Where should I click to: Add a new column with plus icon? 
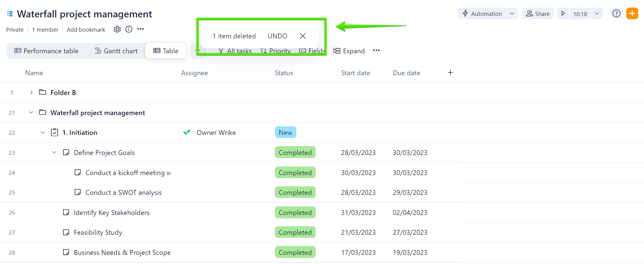point(450,73)
